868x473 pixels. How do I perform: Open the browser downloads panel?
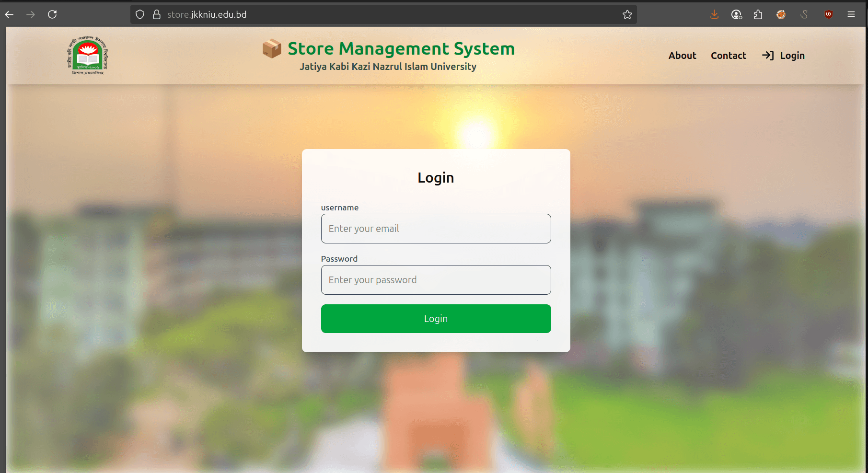[x=714, y=14]
